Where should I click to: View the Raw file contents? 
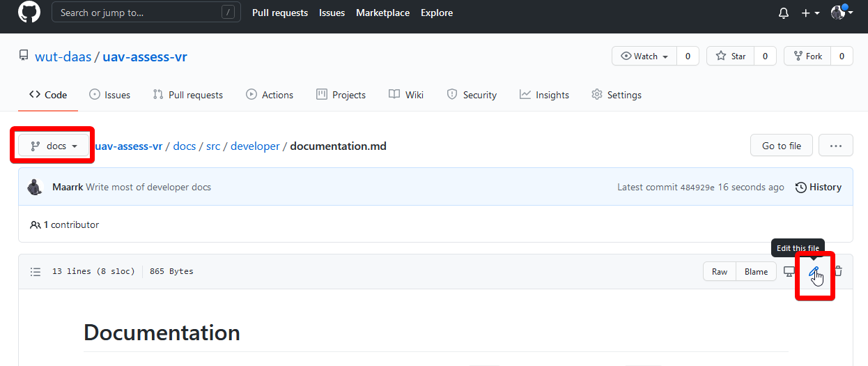coord(720,272)
